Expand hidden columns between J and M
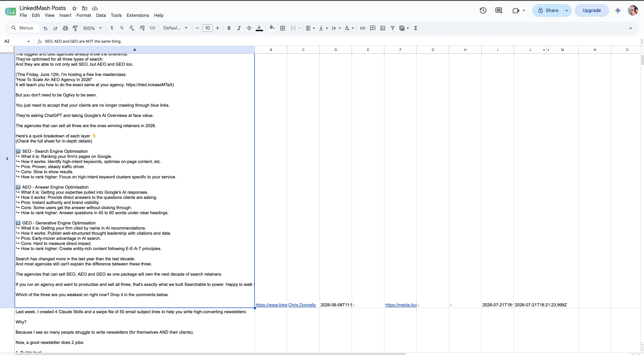644x355 pixels. [x=546, y=50]
